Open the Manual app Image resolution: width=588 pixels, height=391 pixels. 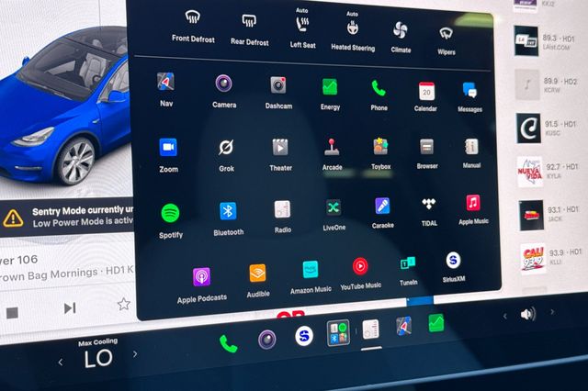point(471,147)
